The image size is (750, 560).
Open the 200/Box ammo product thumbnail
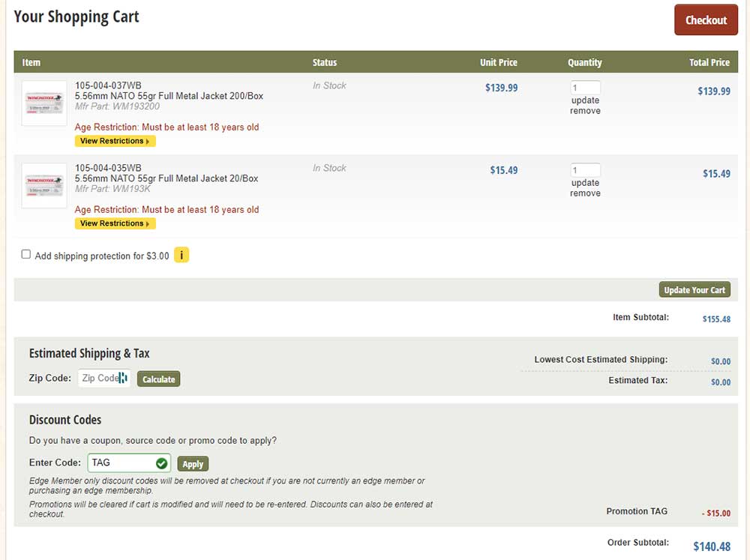(x=44, y=103)
